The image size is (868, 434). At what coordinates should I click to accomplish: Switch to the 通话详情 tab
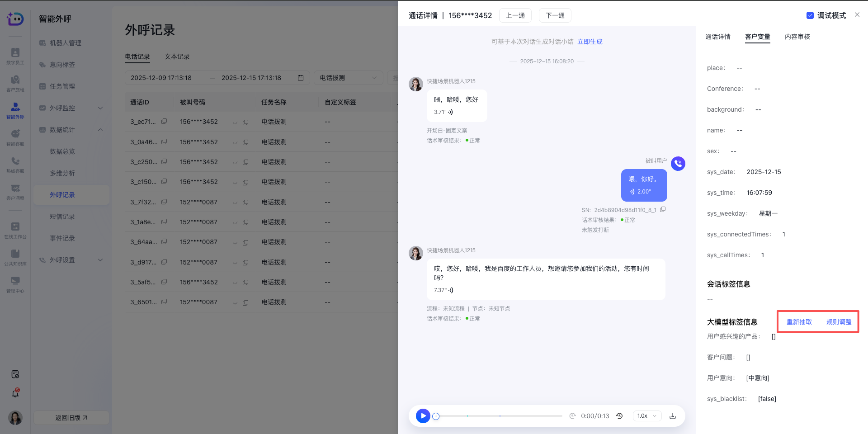717,37
